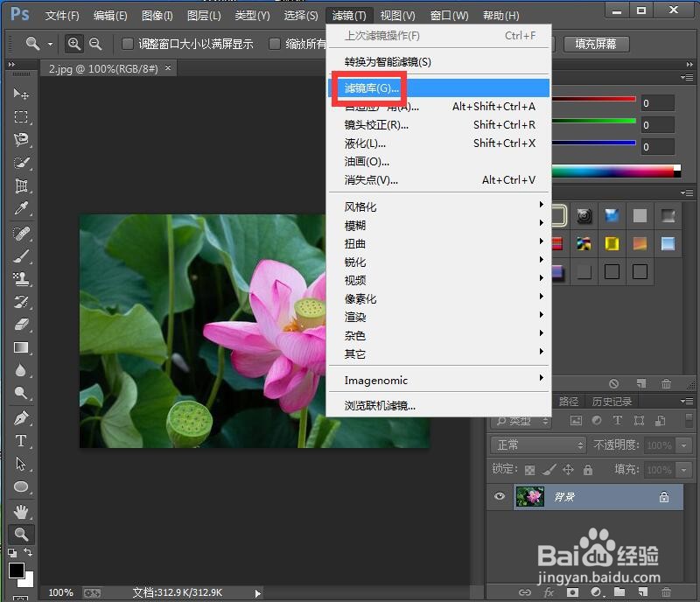Click the 背景 layer thumbnail
This screenshot has height=602, width=700.
pyautogui.click(x=530, y=496)
